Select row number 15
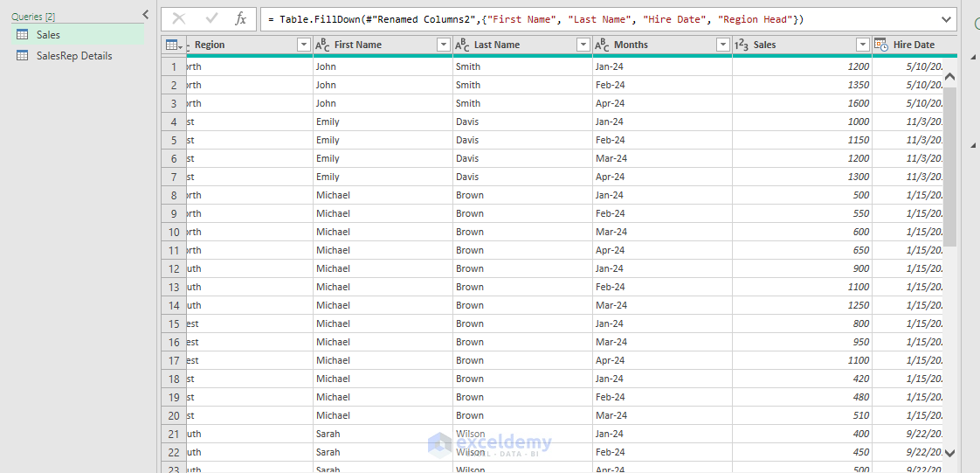Image resolution: width=980 pixels, height=473 pixels. click(x=174, y=323)
